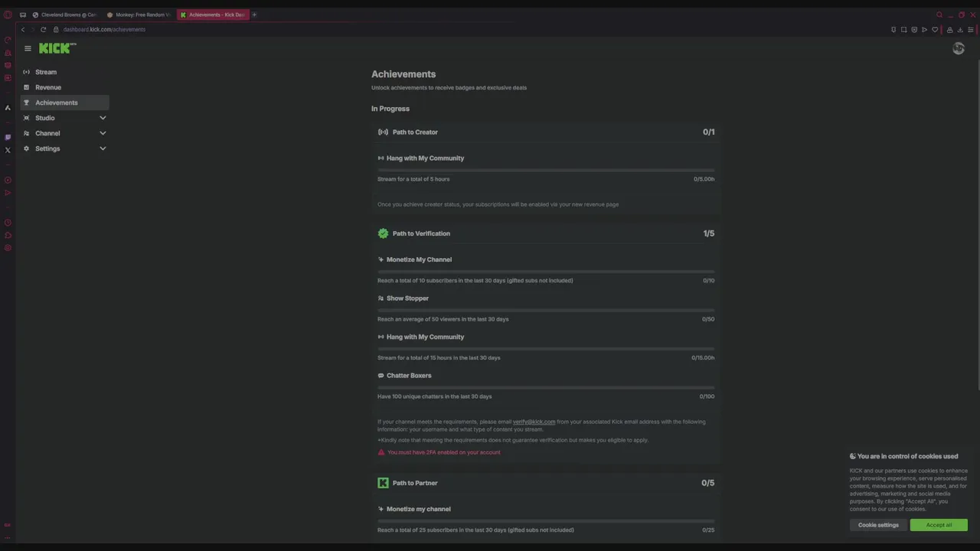
Task: Accept all cookies
Action: click(939, 525)
